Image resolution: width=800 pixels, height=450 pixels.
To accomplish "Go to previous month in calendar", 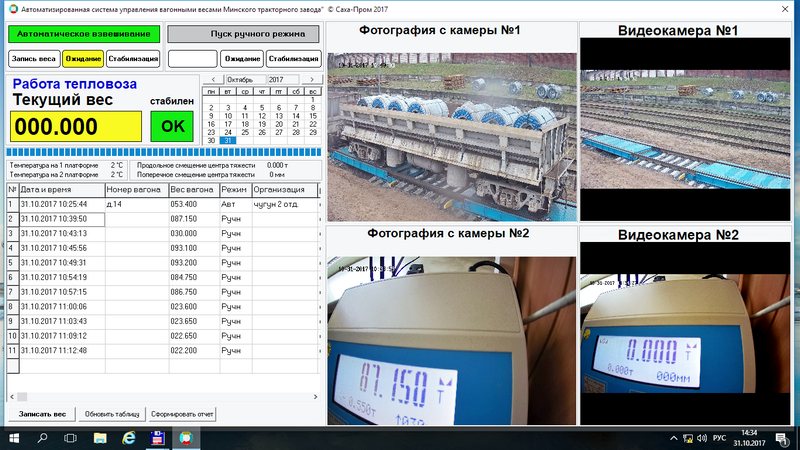I will 213,80.
